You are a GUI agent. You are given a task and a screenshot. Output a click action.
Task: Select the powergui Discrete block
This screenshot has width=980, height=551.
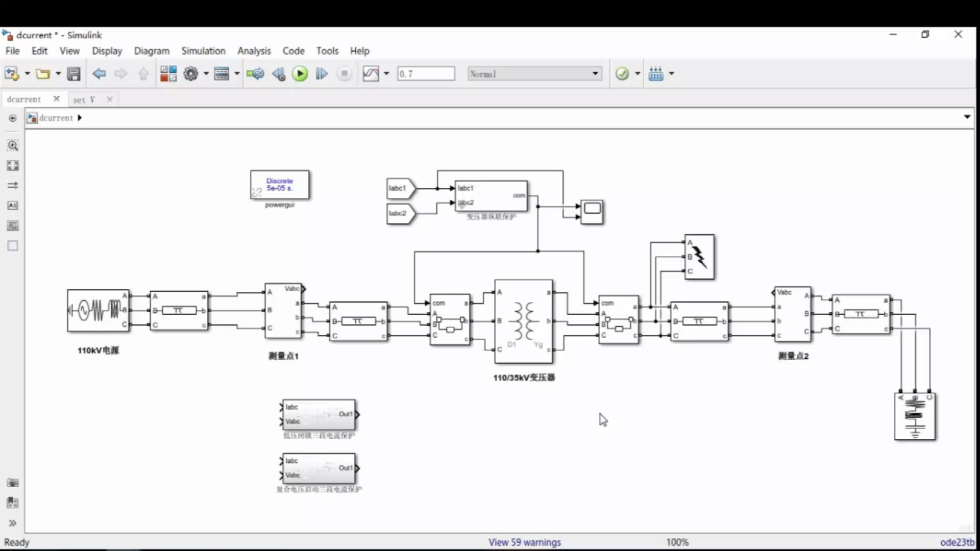(280, 185)
